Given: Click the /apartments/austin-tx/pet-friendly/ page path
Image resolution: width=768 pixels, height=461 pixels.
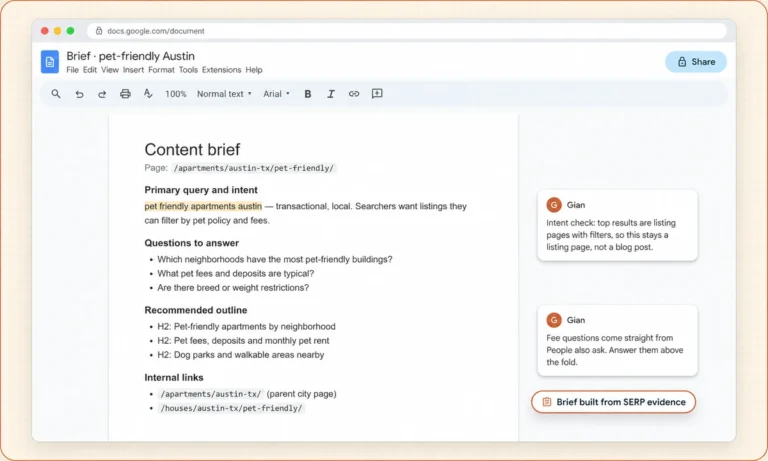Looking at the screenshot, I should point(254,168).
